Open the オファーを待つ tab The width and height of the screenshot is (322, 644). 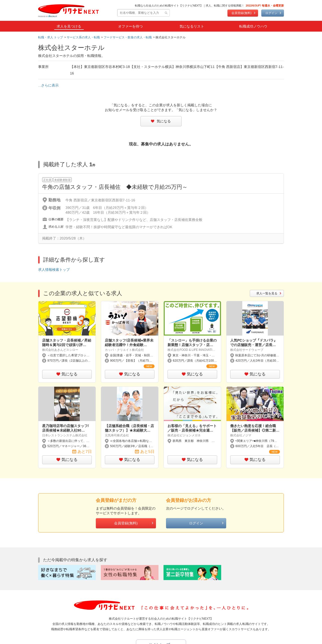130,26
